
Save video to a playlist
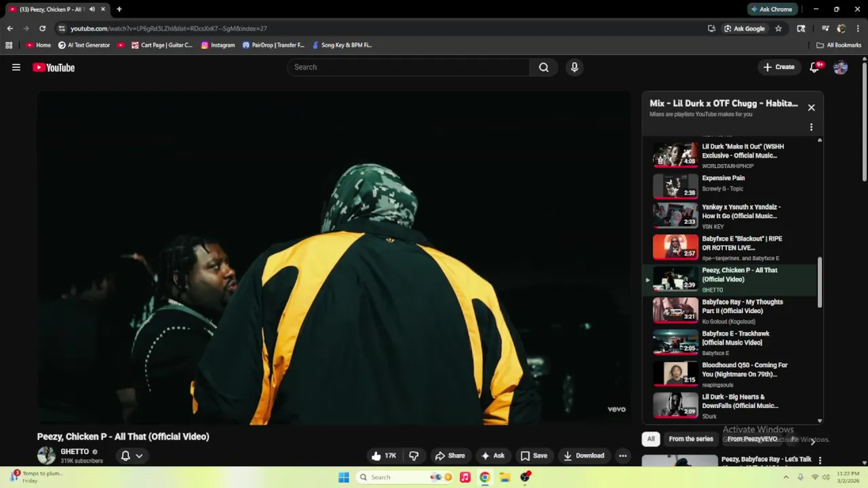click(x=534, y=455)
